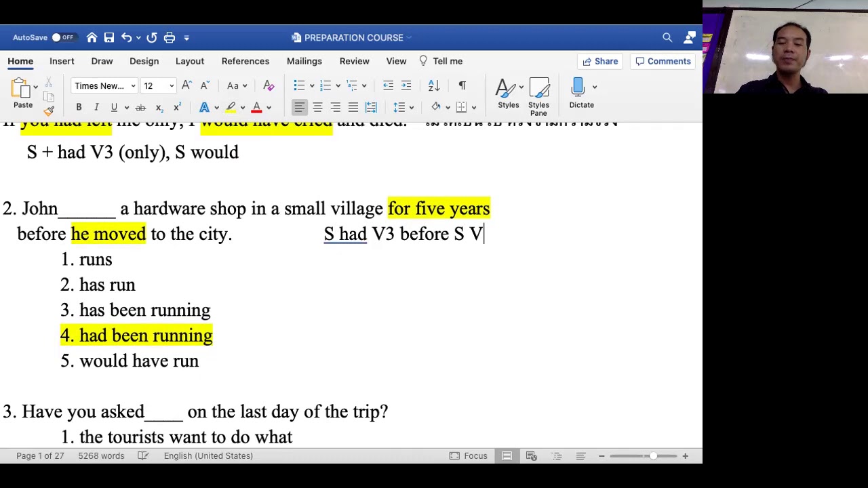Click the Paste button
868x488 pixels.
(x=22, y=93)
